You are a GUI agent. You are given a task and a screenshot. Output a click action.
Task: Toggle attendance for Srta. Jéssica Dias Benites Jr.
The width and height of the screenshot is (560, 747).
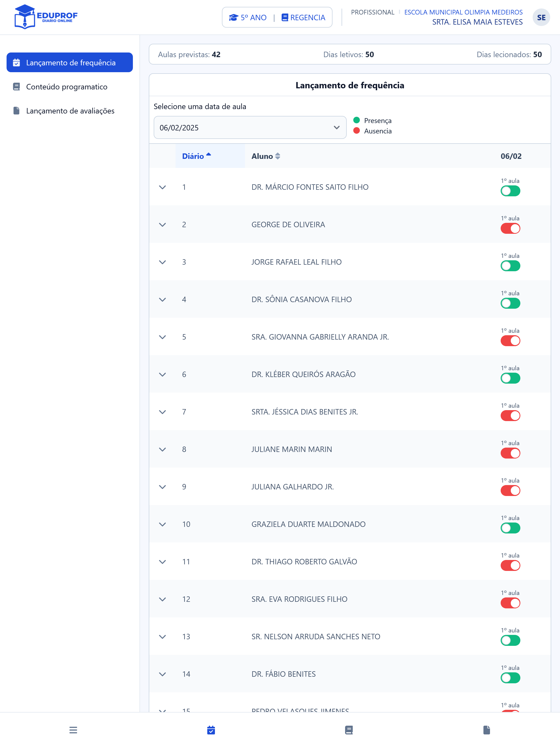[510, 416]
